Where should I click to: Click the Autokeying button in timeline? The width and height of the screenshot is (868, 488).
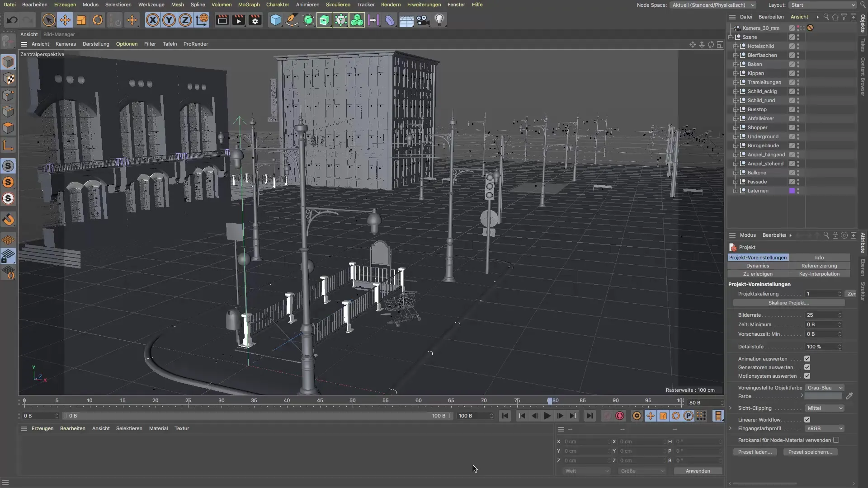click(x=620, y=416)
